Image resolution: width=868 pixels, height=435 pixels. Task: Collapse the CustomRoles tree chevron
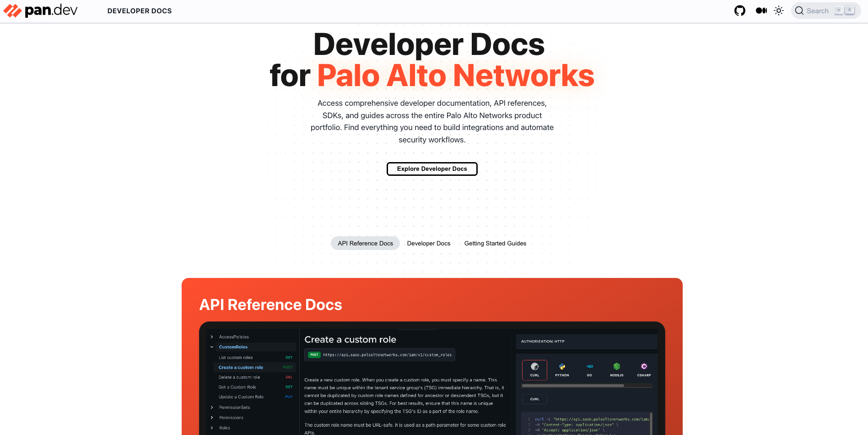click(x=212, y=347)
